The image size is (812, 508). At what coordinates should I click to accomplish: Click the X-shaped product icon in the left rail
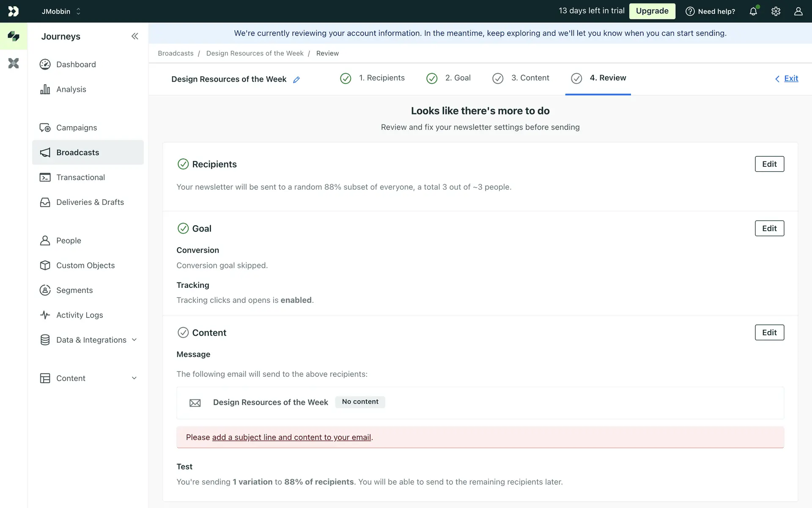click(14, 63)
